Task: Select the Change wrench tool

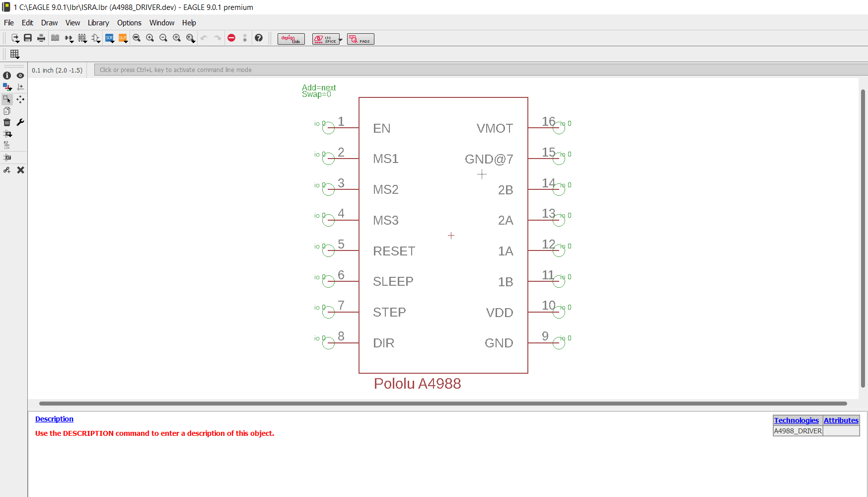Action: point(20,122)
